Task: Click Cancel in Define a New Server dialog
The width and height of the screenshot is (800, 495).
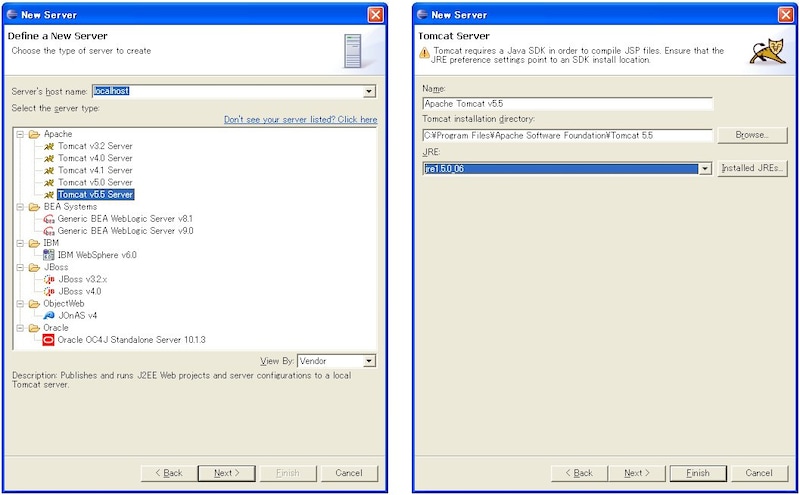Action: (349, 473)
